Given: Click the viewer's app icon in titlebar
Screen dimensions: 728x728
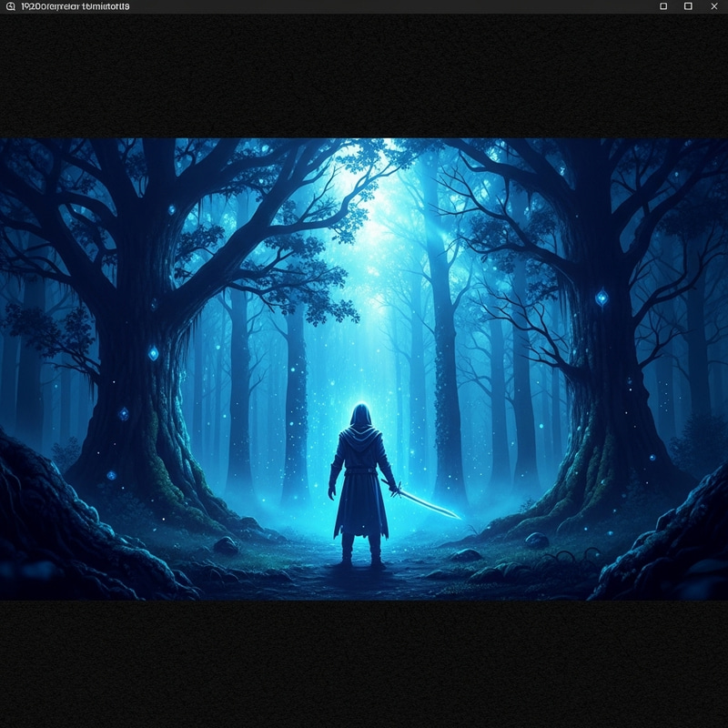Looking at the screenshot, I should (9, 7).
